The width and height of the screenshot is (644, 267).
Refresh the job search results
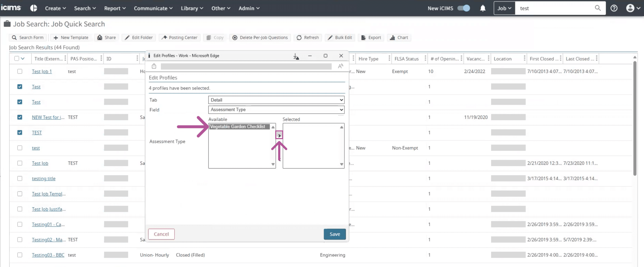308,37
